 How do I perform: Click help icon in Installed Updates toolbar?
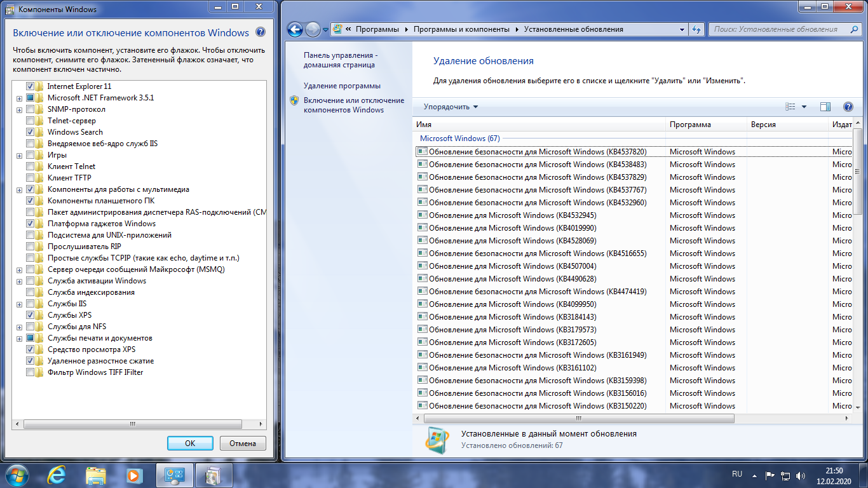(x=848, y=107)
